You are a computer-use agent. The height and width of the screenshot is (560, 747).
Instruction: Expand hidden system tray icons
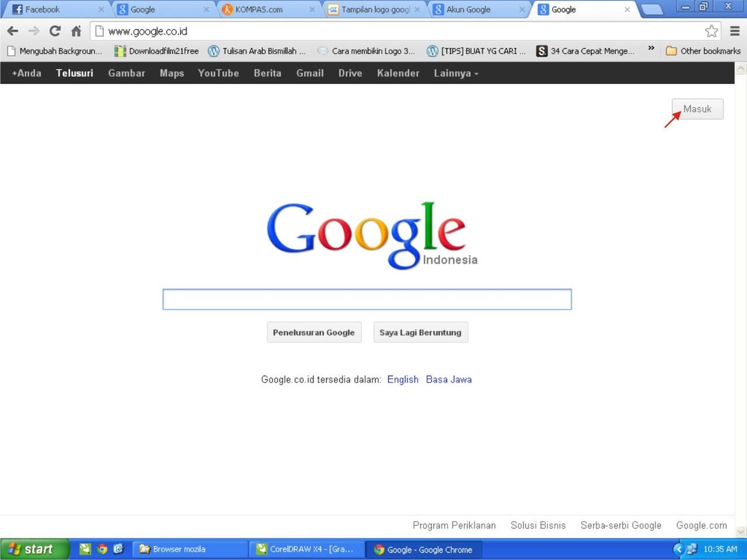tap(678, 549)
